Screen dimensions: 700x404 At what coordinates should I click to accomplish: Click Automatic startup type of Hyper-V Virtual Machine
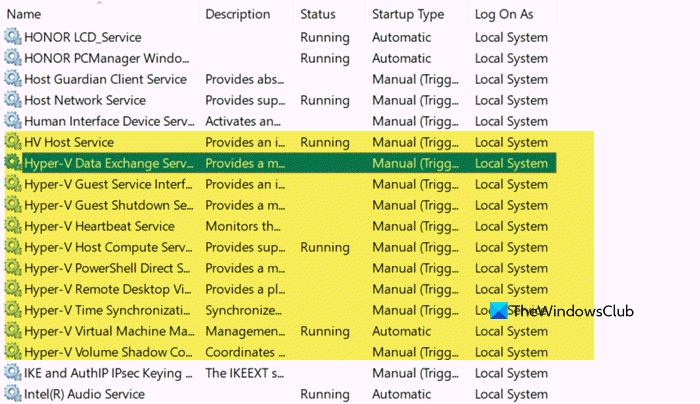click(x=401, y=331)
